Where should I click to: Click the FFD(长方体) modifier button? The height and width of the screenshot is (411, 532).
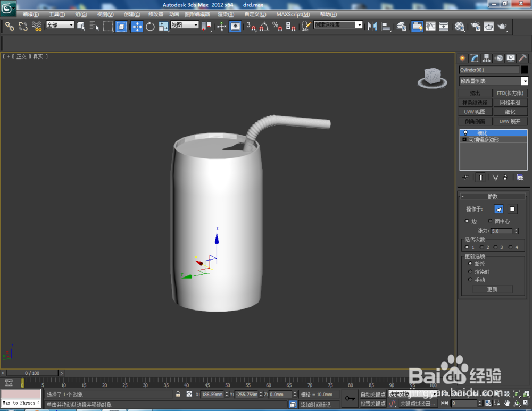(510, 93)
